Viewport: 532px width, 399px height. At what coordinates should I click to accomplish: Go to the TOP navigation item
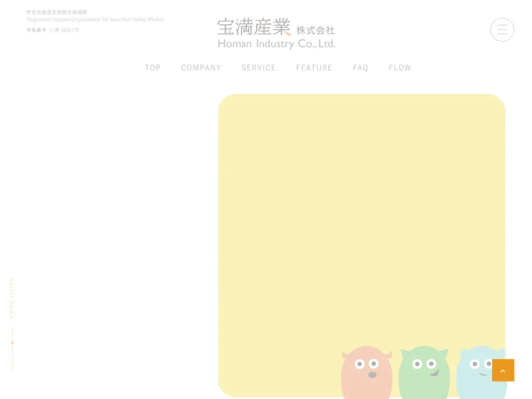pyautogui.click(x=153, y=68)
